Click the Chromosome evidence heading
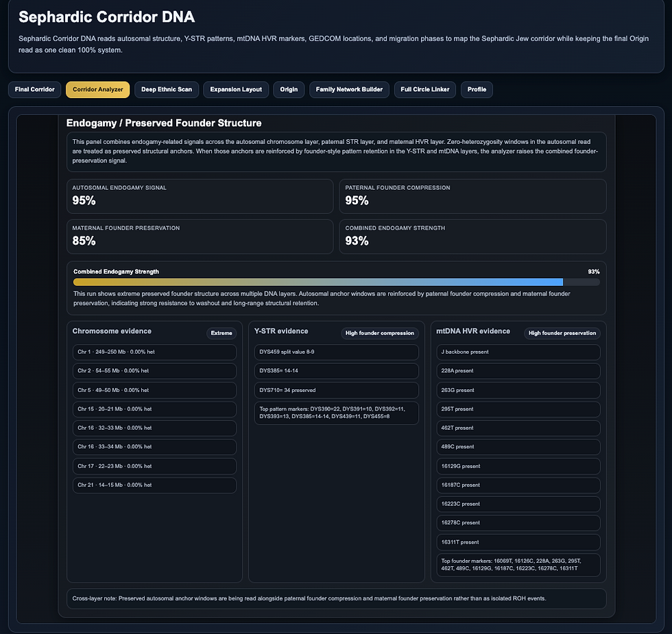 tap(112, 331)
